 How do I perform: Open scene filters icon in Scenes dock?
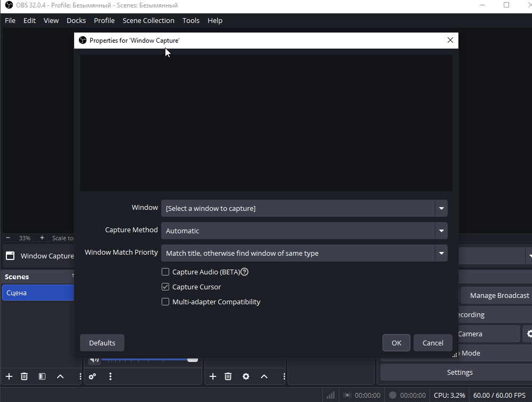(42, 376)
